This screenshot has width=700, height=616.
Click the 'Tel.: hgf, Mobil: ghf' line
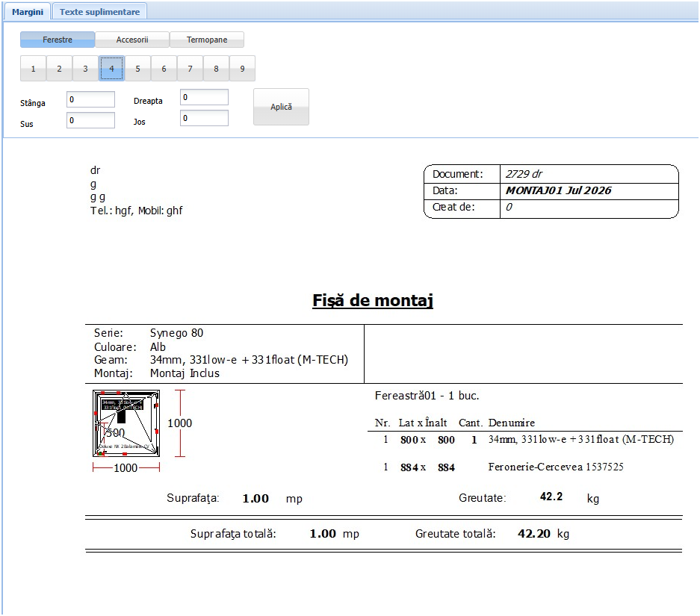(137, 211)
